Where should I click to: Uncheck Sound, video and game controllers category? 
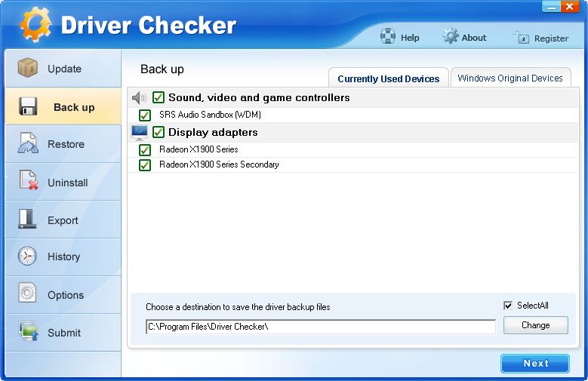(159, 97)
